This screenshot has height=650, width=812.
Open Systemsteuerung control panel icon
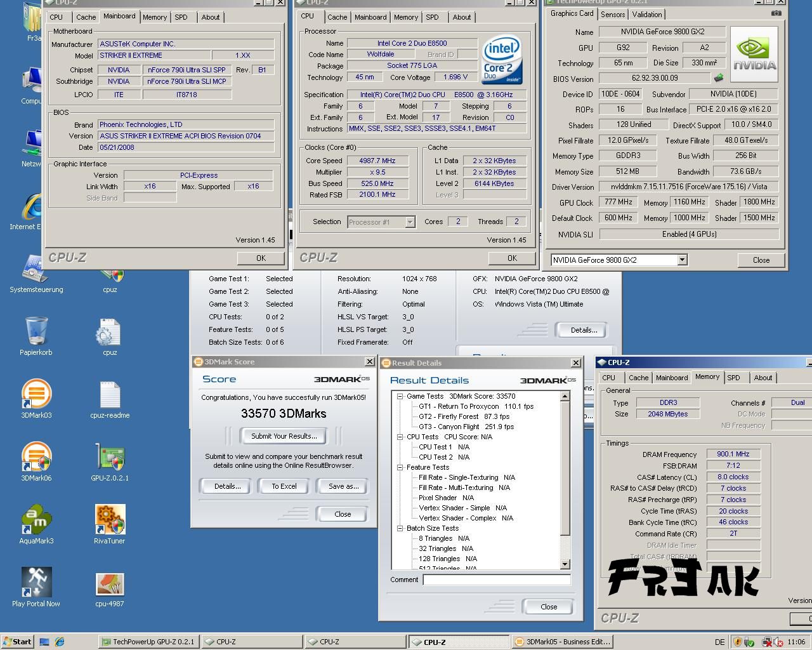tap(36, 274)
